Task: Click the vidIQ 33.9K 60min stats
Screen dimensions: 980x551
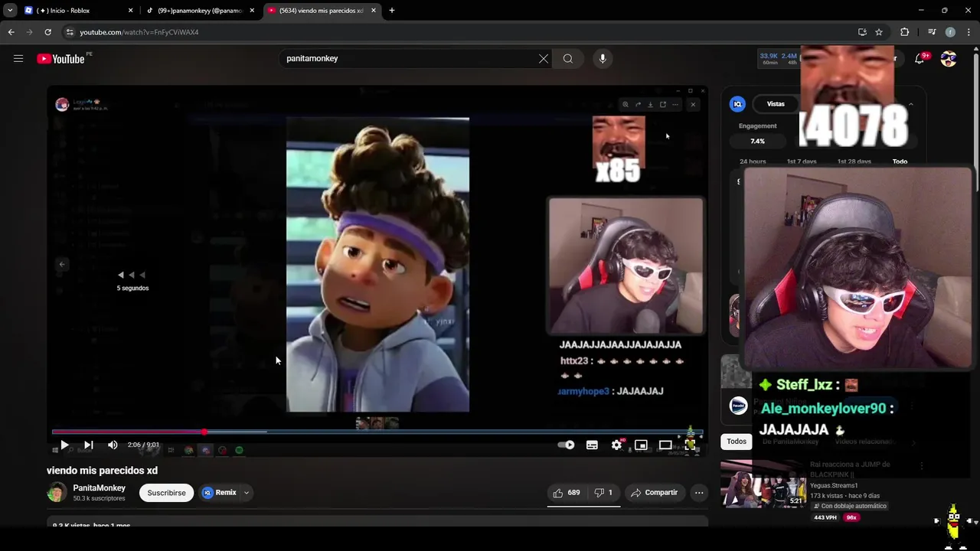Action: pos(769,58)
